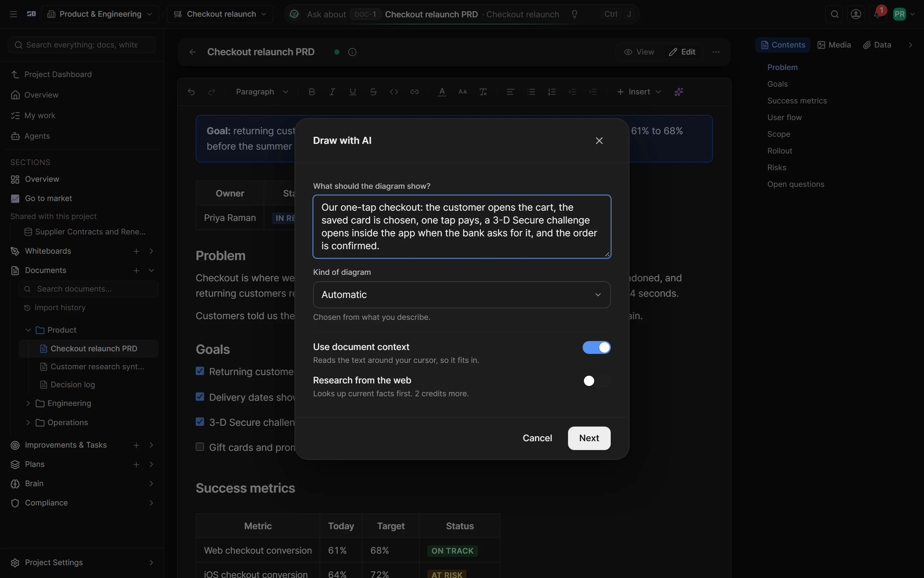The width and height of the screenshot is (924, 578).
Task: Switch to the Data tab
Action: coord(877,45)
